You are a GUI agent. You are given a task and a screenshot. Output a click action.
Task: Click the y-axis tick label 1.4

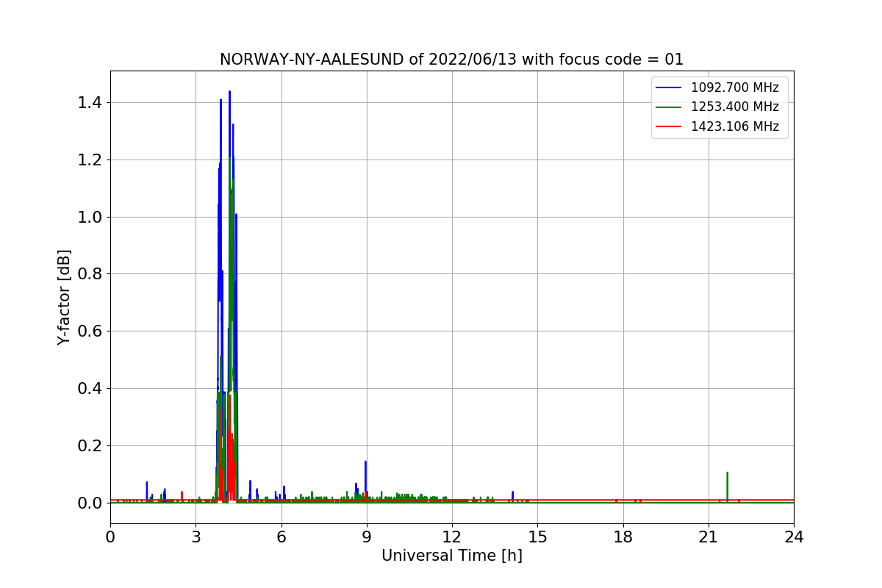[x=89, y=102]
